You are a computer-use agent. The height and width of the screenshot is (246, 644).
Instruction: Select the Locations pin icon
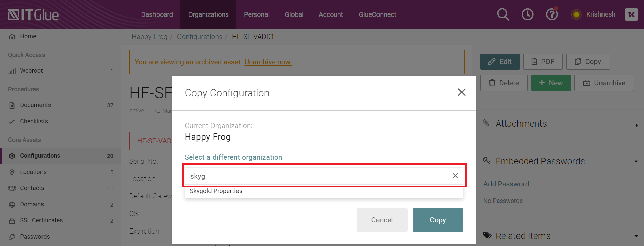12,172
